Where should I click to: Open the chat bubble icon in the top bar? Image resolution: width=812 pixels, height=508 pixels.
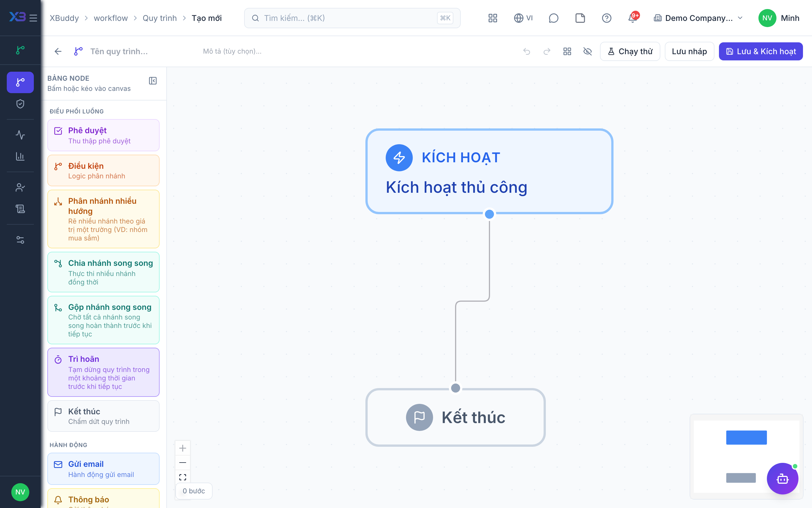[553, 18]
